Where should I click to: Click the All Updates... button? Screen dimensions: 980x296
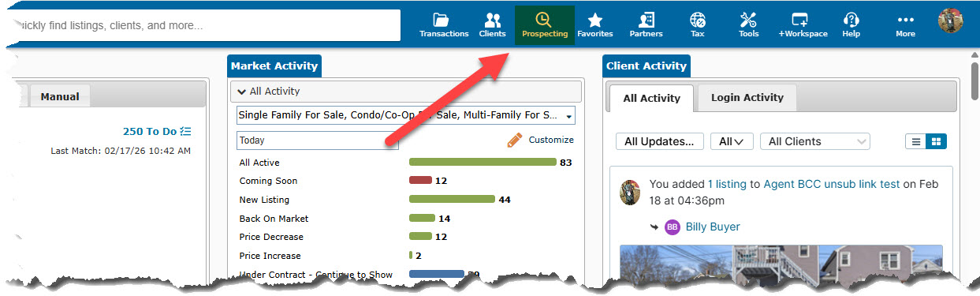(x=659, y=141)
